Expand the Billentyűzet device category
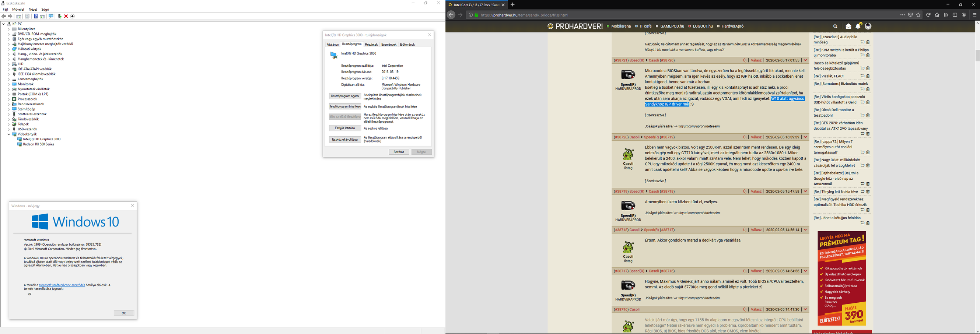Image resolution: width=980 pixels, height=334 pixels. (x=9, y=29)
